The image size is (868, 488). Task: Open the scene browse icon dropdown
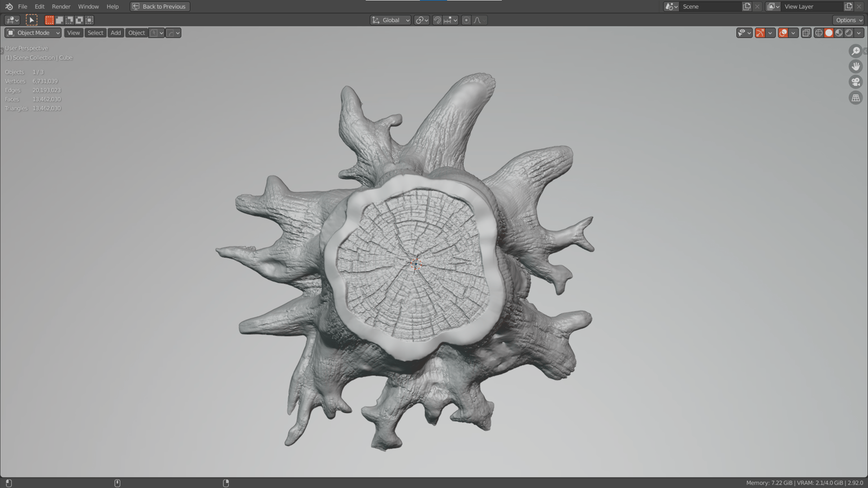671,6
